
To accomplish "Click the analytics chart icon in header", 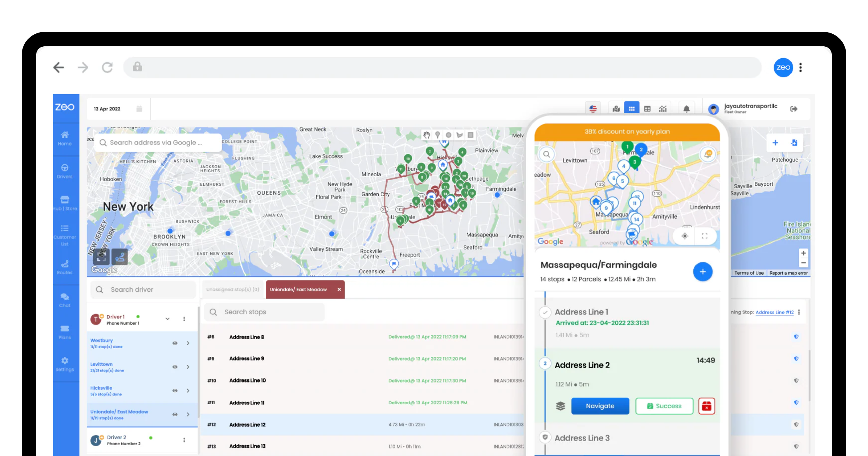I will click(x=663, y=109).
